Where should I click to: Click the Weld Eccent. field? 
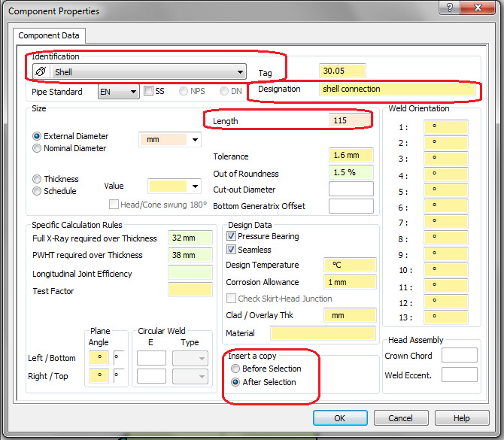(460, 375)
